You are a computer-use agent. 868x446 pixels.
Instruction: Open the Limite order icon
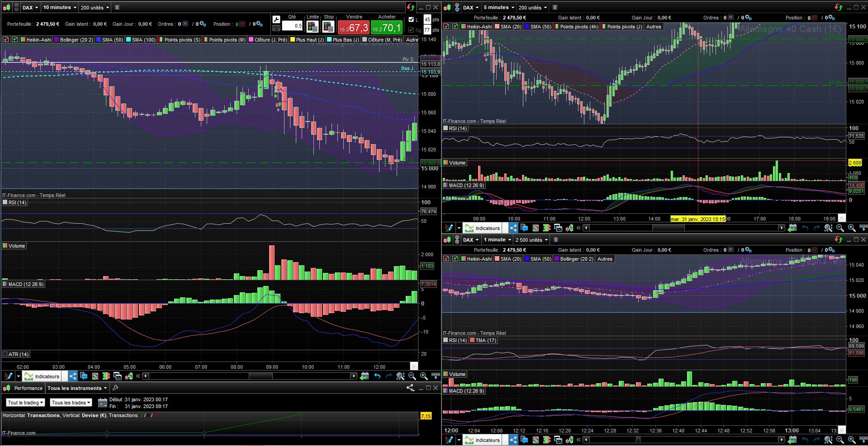[313, 27]
